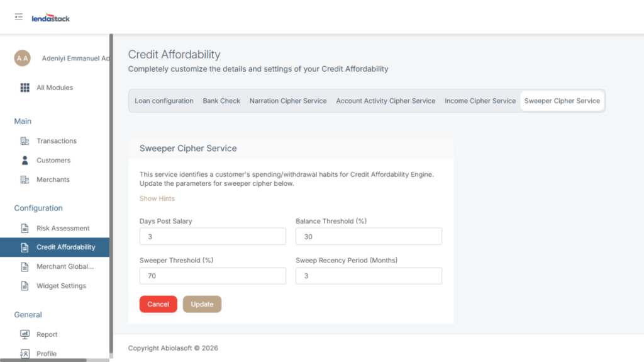
Task: Click the Customers person icon
Action: click(x=25, y=161)
